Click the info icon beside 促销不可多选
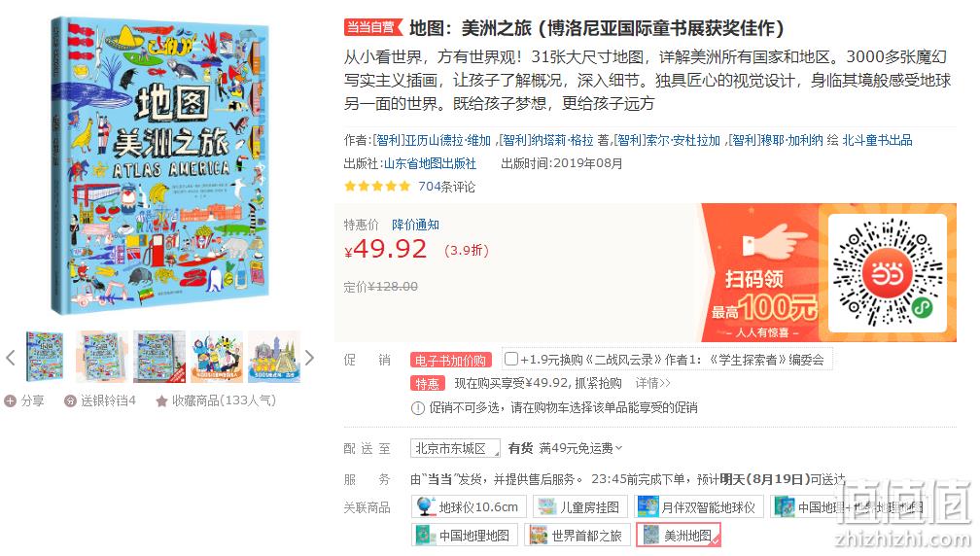980x556 pixels. pos(417,408)
